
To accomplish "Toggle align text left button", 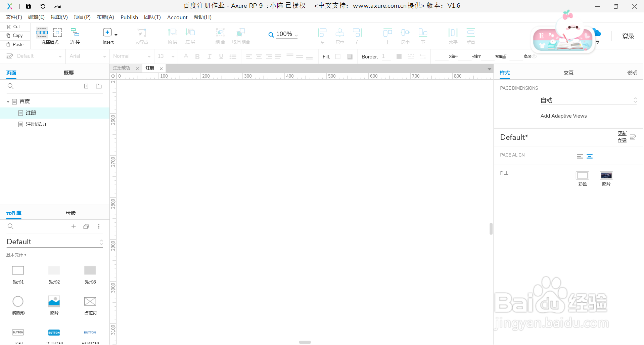I will coord(249,56).
